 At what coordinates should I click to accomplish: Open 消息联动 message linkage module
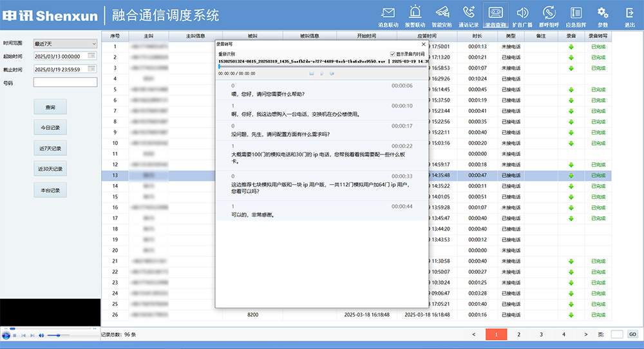388,17
